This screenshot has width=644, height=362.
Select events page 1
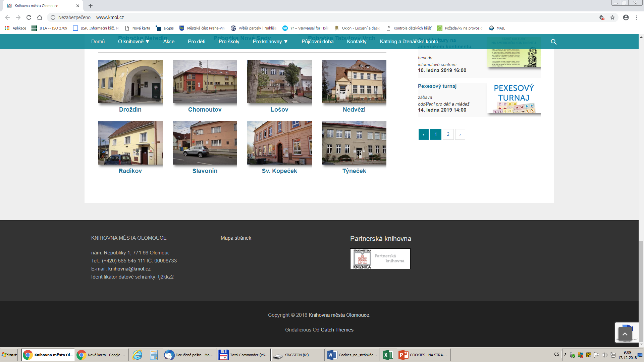click(x=436, y=134)
